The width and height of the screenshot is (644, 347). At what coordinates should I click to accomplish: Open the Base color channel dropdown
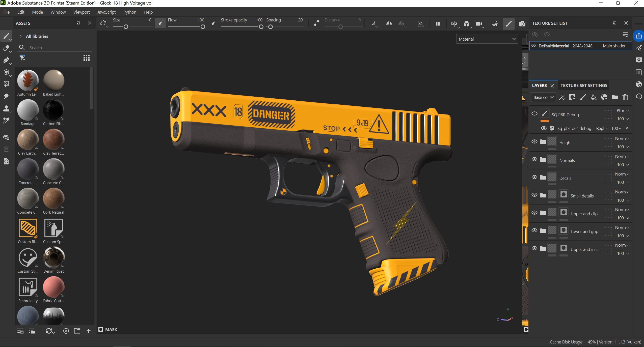pos(543,97)
